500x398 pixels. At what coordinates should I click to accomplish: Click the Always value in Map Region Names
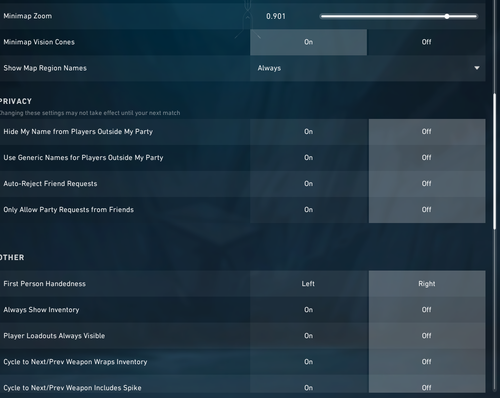click(x=269, y=68)
